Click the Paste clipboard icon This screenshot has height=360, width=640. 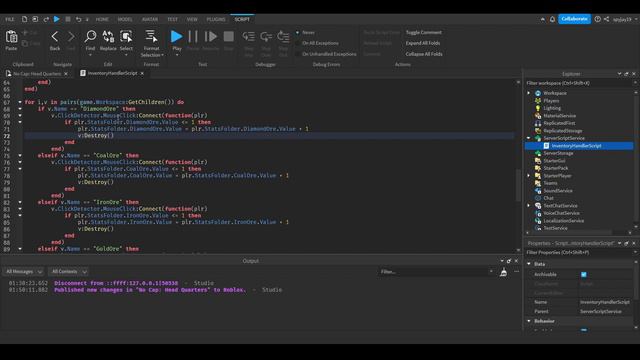click(x=11, y=37)
